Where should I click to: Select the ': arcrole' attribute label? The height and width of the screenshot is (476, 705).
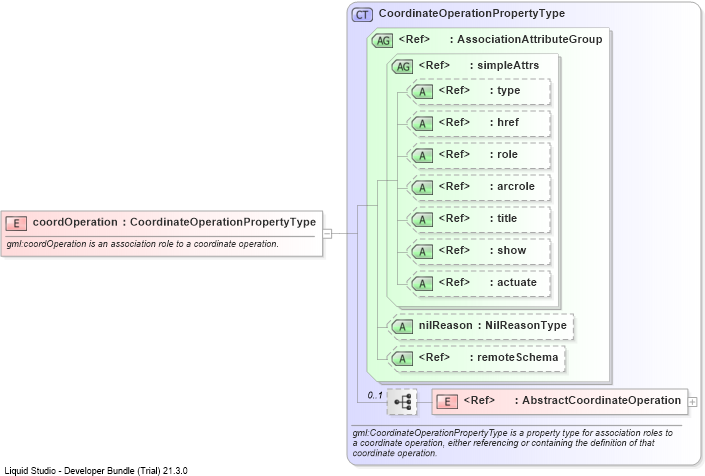tap(512, 186)
